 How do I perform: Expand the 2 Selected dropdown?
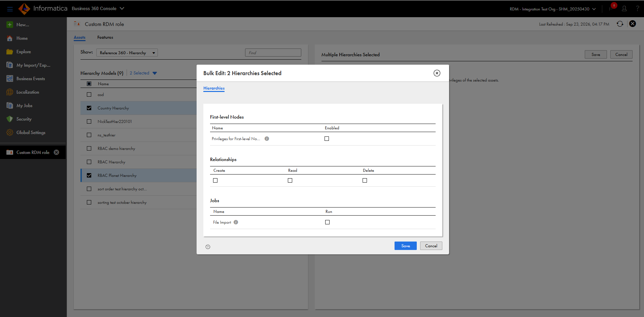pyautogui.click(x=143, y=73)
